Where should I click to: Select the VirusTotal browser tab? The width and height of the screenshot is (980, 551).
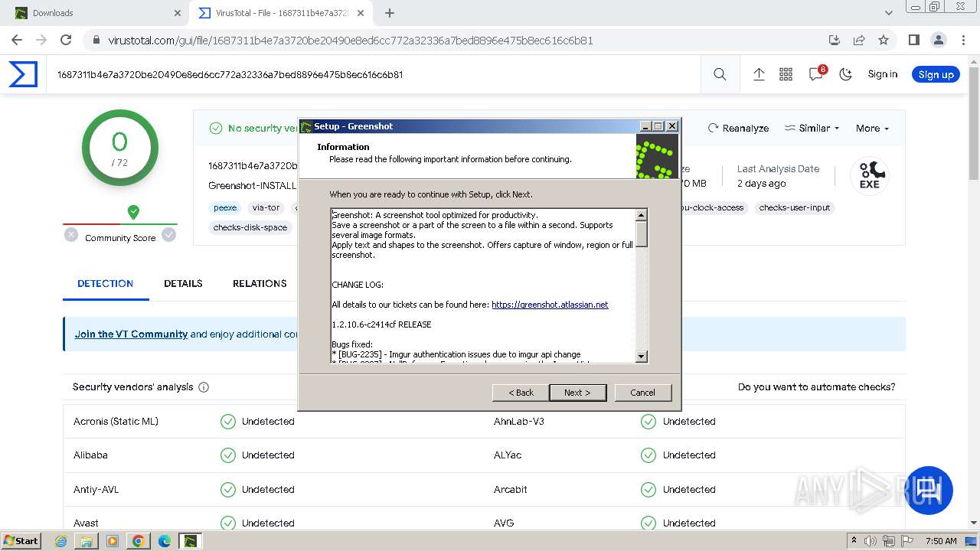[280, 13]
